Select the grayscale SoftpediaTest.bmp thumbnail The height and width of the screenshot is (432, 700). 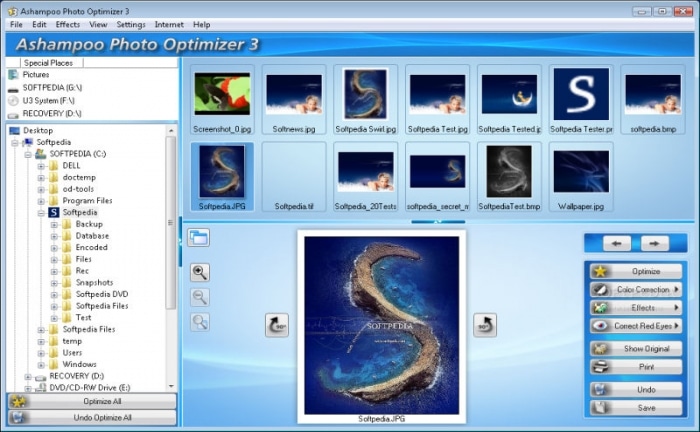click(x=509, y=177)
